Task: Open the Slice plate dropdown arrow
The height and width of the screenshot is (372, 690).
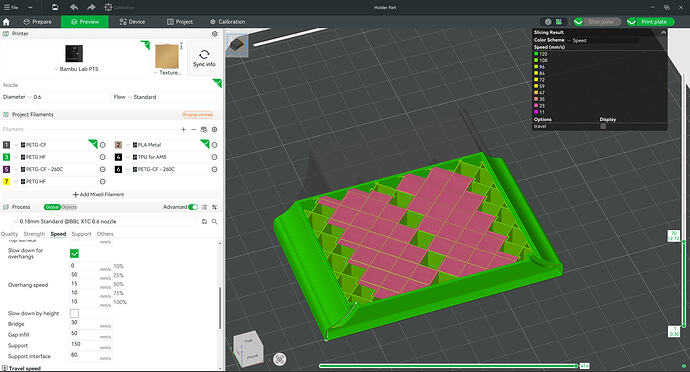Action: coord(578,22)
